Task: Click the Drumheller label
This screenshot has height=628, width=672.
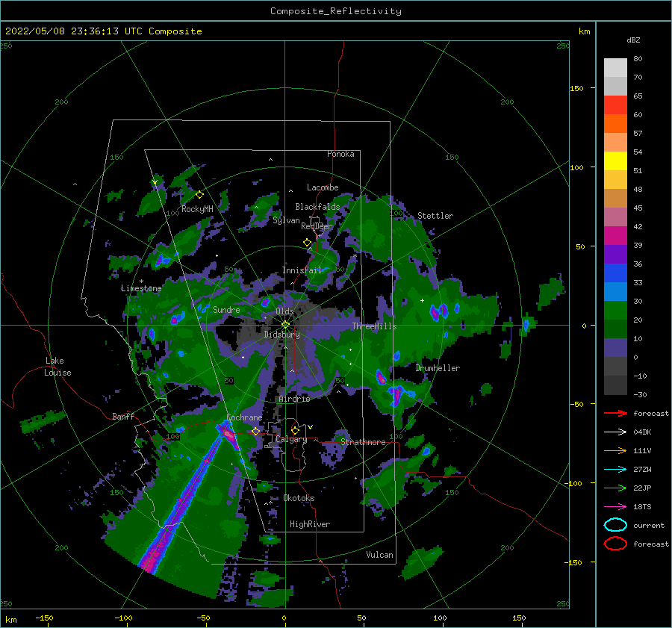Action: (438, 368)
